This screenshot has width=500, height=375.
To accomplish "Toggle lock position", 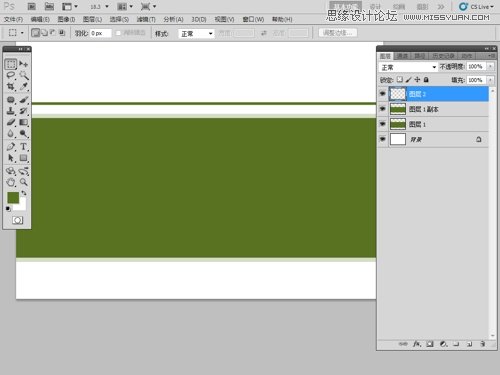I will (417, 80).
